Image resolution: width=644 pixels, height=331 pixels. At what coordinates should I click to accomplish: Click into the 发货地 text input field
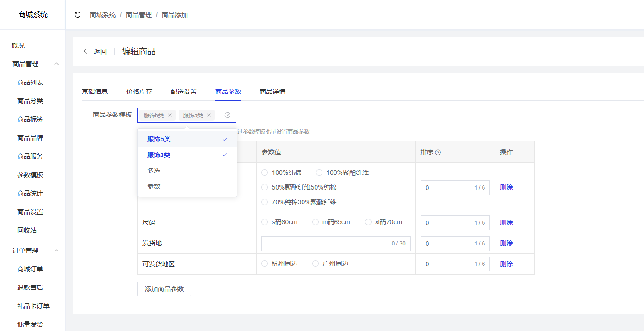[x=336, y=243]
